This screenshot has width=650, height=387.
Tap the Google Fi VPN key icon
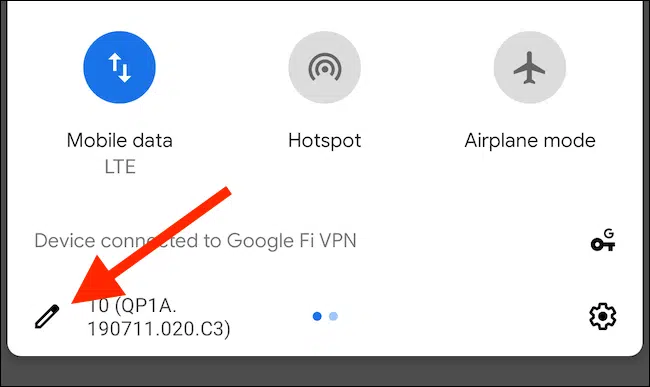[x=603, y=240]
